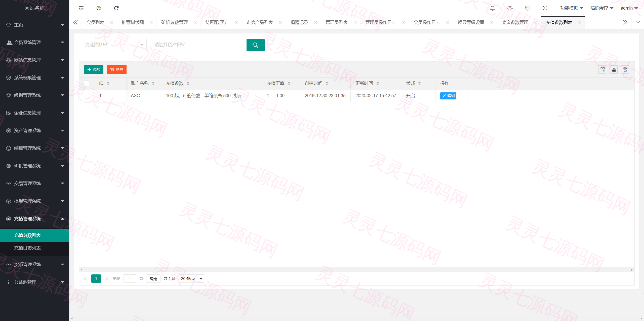Viewport: 644px width, 321px height.
Task: Tick the select-all checkbox in table header
Action: pyautogui.click(x=87, y=83)
